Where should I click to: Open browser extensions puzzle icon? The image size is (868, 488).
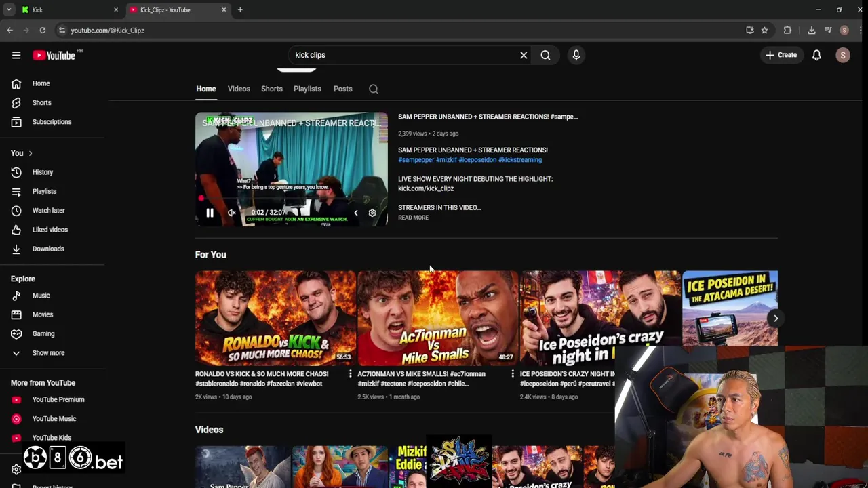[x=787, y=30]
